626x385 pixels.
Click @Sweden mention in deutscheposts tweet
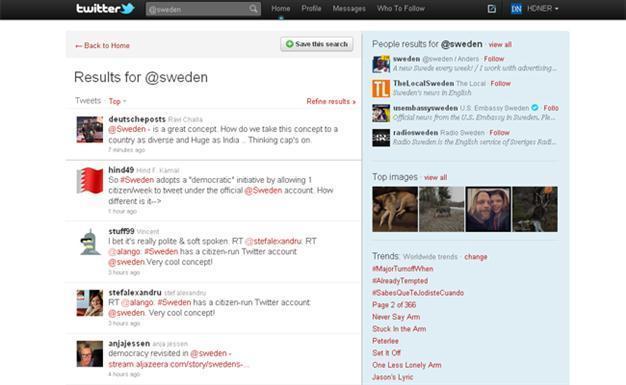[127, 129]
